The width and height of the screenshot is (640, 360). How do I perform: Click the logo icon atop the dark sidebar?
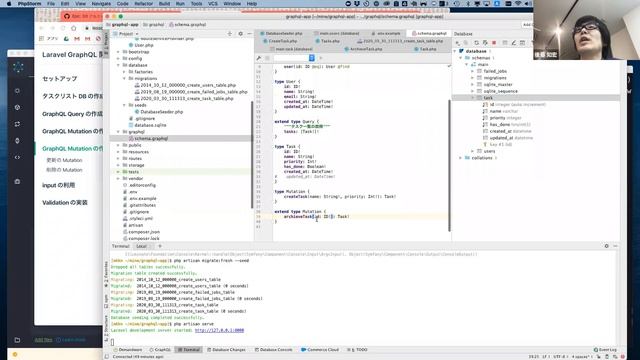[18, 67]
